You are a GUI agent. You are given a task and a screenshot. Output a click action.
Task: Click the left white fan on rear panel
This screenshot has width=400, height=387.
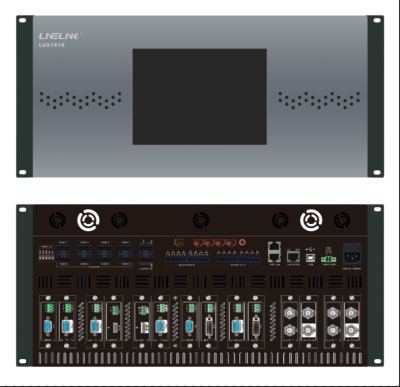coord(88,220)
